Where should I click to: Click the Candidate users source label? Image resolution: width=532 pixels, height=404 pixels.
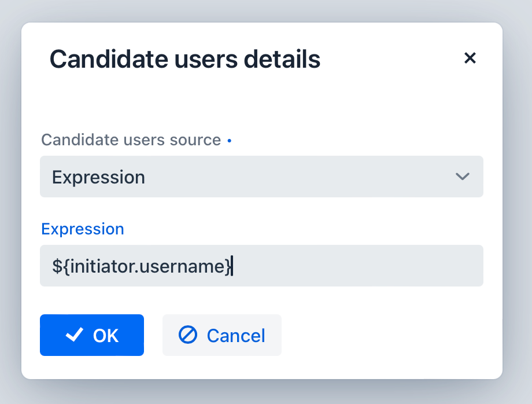[x=130, y=139]
